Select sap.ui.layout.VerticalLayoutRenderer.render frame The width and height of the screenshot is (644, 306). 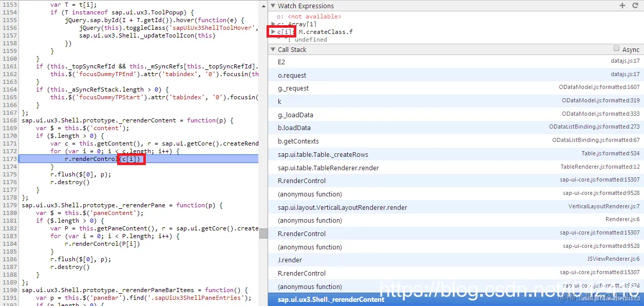point(456,207)
